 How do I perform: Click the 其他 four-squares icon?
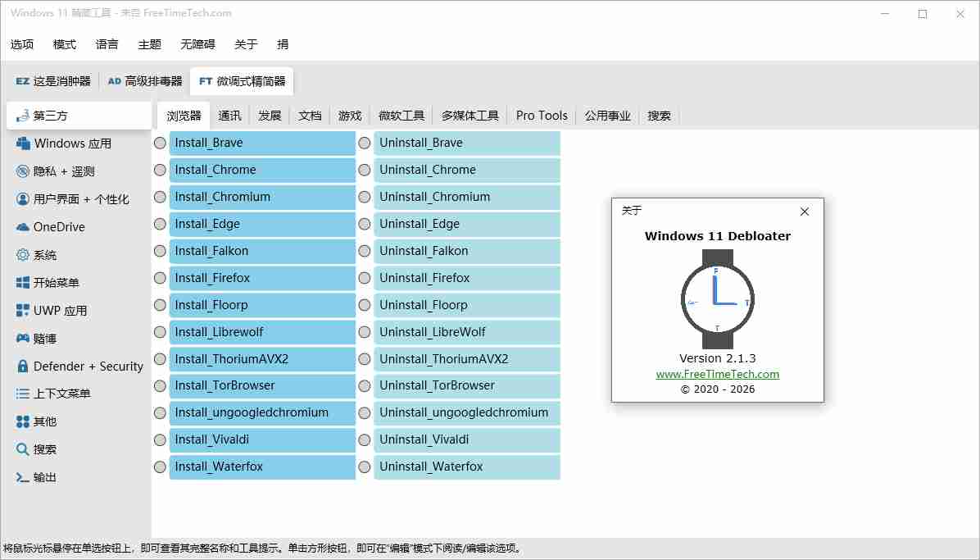[22, 421]
